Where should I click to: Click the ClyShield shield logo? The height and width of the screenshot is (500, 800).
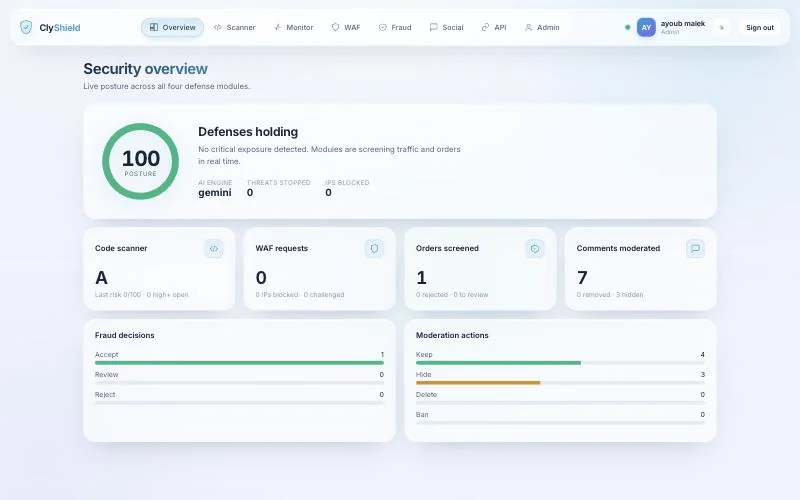(26, 27)
